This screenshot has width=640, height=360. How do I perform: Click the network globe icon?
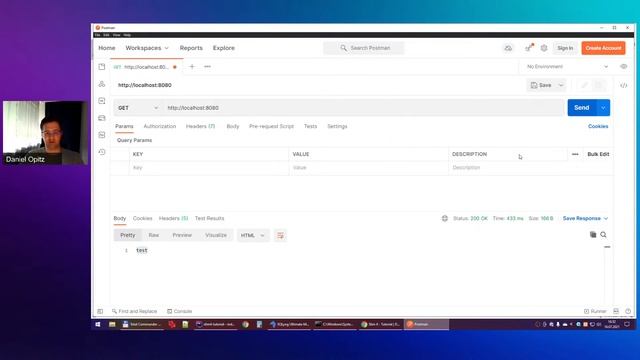click(444, 218)
